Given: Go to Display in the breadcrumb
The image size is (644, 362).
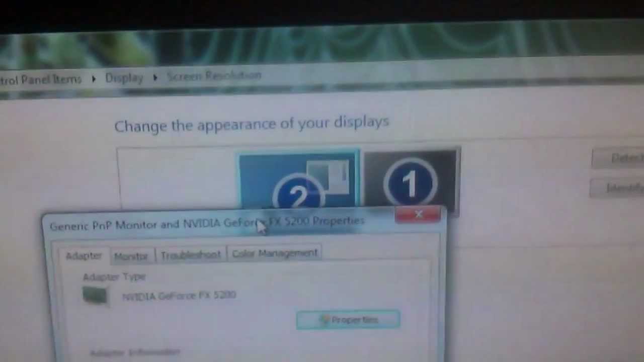Looking at the screenshot, I should [x=124, y=78].
